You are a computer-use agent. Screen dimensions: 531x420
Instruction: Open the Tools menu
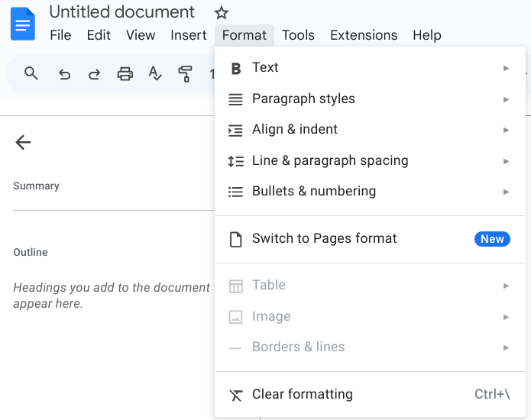pos(298,35)
